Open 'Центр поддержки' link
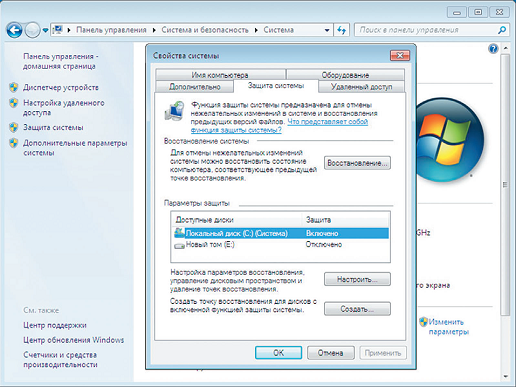 [55, 325]
